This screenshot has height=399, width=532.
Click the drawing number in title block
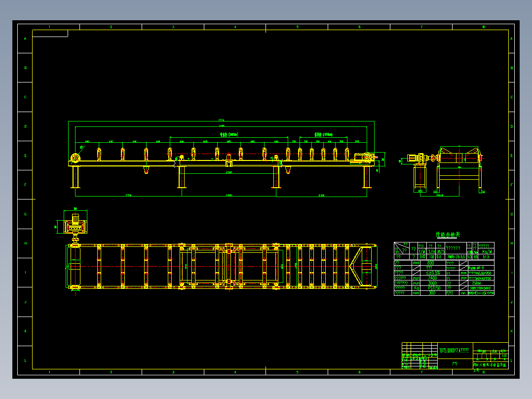(454, 350)
